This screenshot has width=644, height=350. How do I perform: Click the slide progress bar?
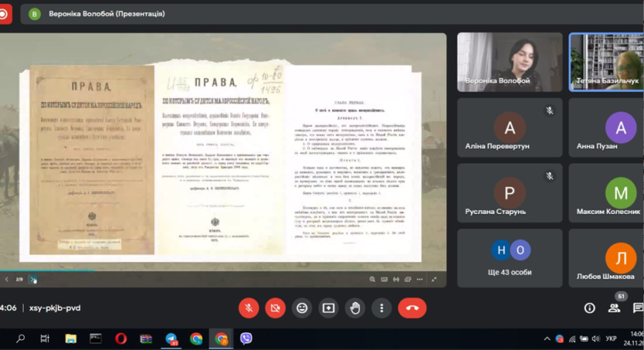(223, 271)
